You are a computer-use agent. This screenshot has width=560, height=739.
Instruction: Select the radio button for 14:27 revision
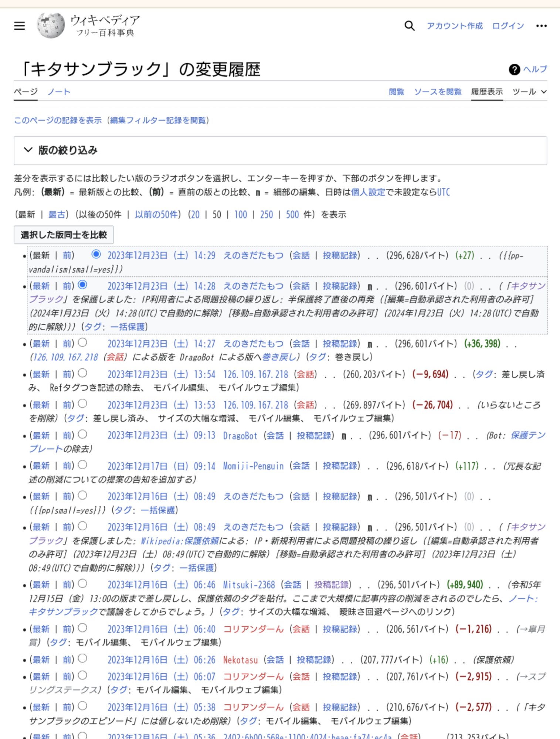coord(83,343)
